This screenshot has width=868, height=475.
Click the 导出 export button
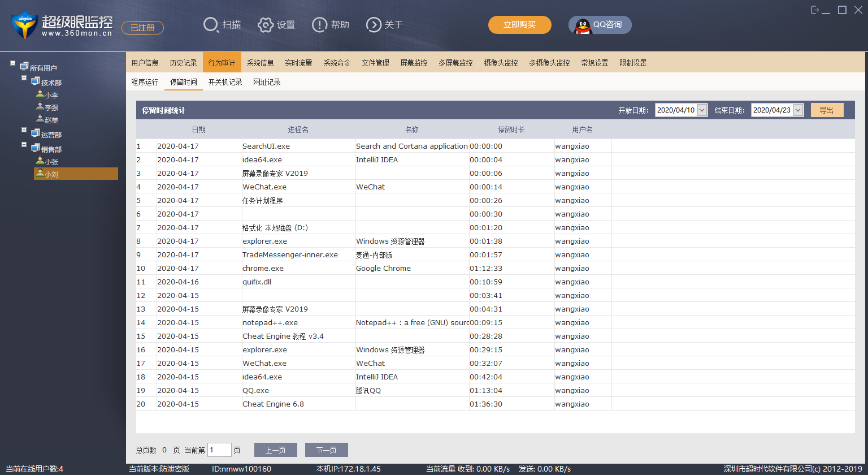[x=827, y=110]
